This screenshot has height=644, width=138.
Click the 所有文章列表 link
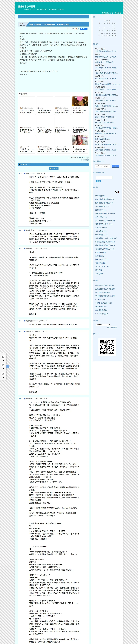coord(112,327)
